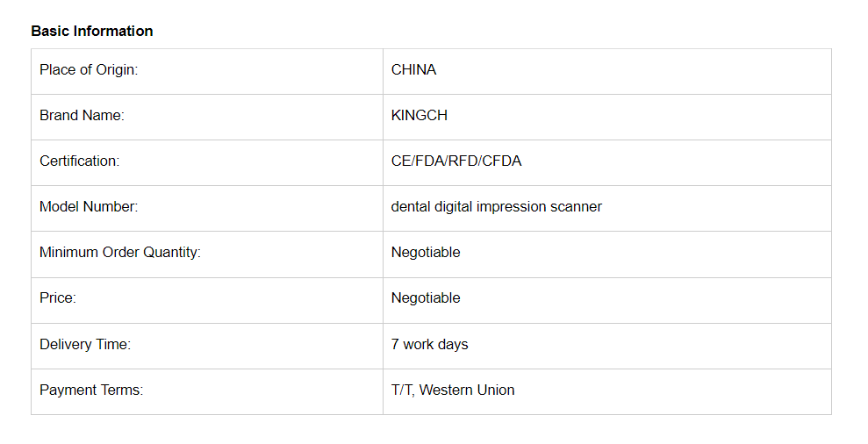Viewport: 868px width, 444px height.
Task: Click the Basic Information heading
Action: [92, 31]
